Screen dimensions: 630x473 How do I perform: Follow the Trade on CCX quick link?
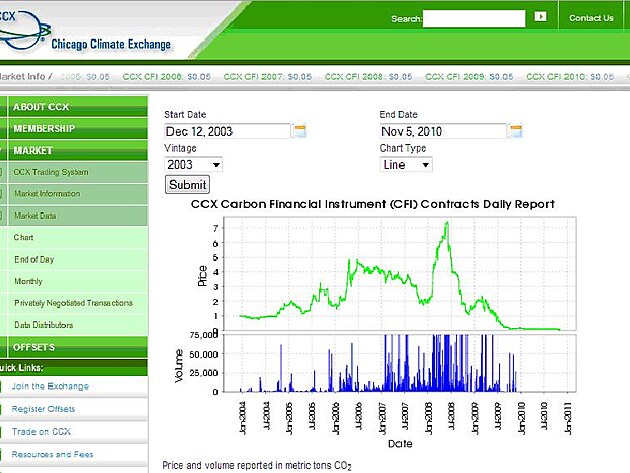pyautogui.click(x=41, y=432)
